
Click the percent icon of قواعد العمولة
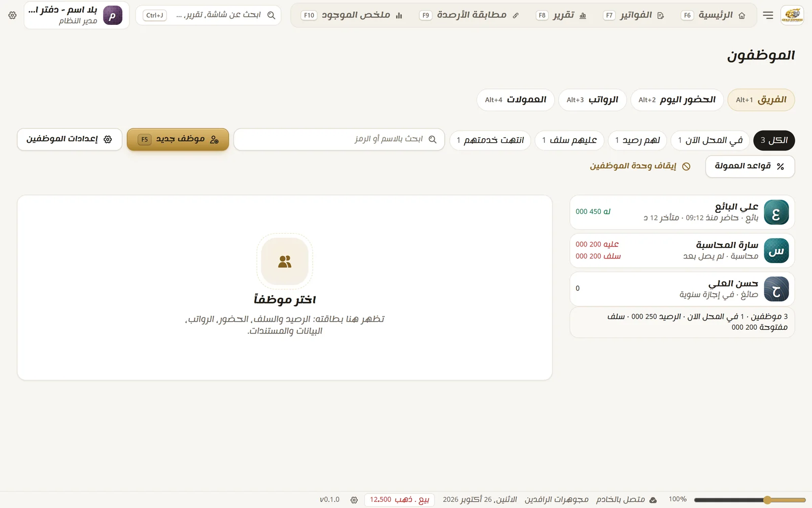coord(781,167)
